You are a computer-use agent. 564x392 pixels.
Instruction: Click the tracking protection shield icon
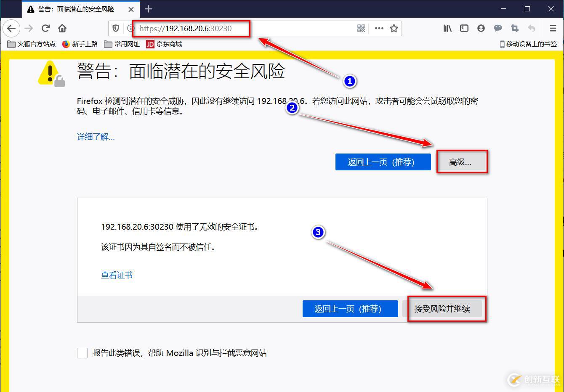116,28
